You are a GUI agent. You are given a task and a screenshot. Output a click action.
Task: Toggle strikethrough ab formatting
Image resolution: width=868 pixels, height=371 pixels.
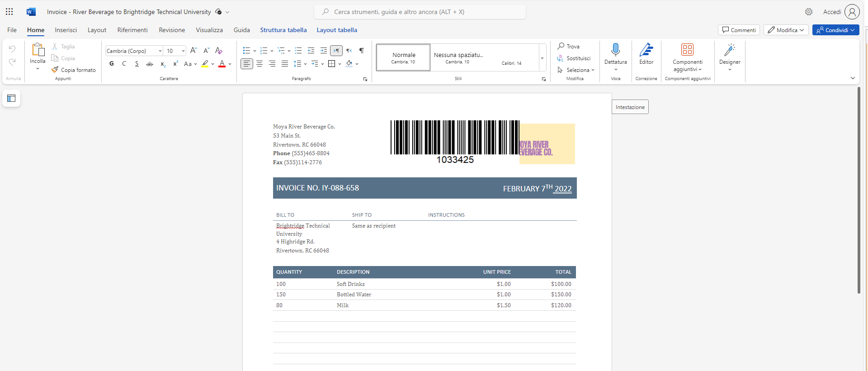[x=150, y=64]
